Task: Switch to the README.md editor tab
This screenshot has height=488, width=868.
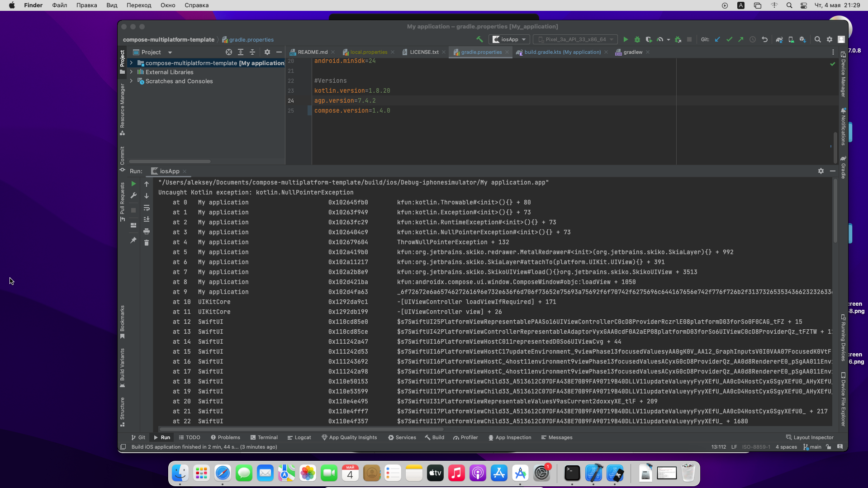Action: point(311,52)
